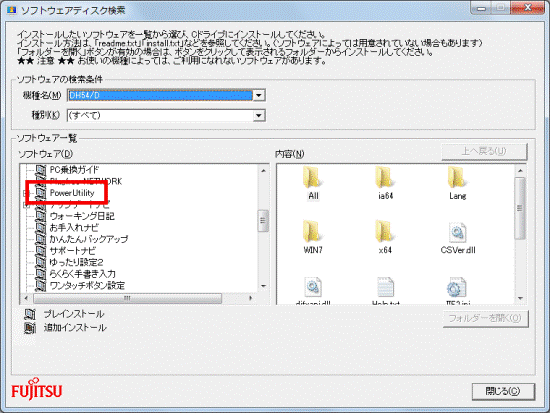Click software list horizontal scrollbar right arrow

coord(250,298)
